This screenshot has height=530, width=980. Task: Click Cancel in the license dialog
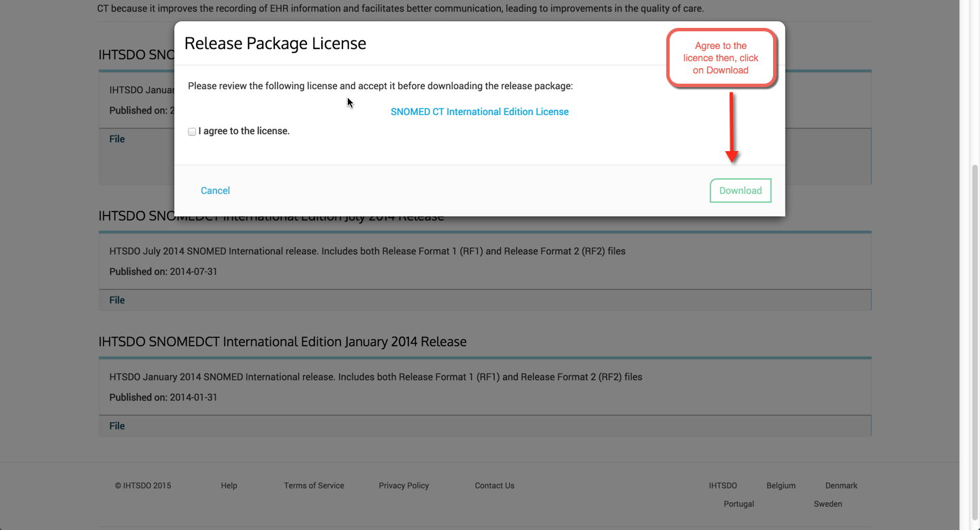tap(215, 191)
